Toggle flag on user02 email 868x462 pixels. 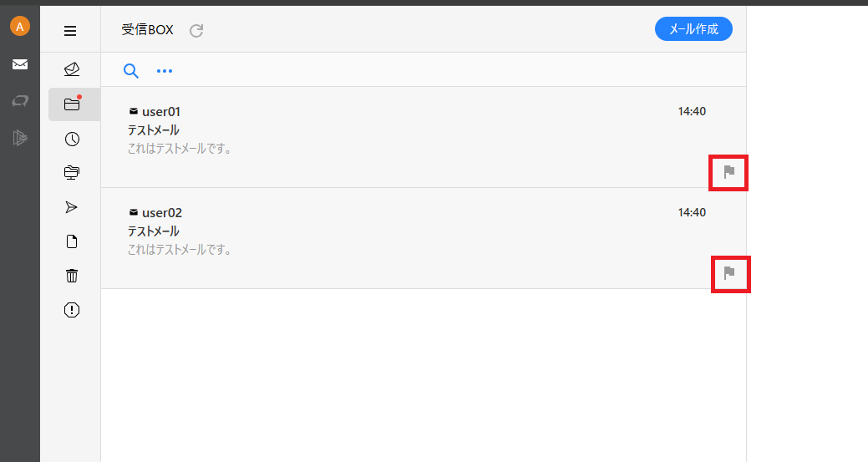pyautogui.click(x=729, y=273)
